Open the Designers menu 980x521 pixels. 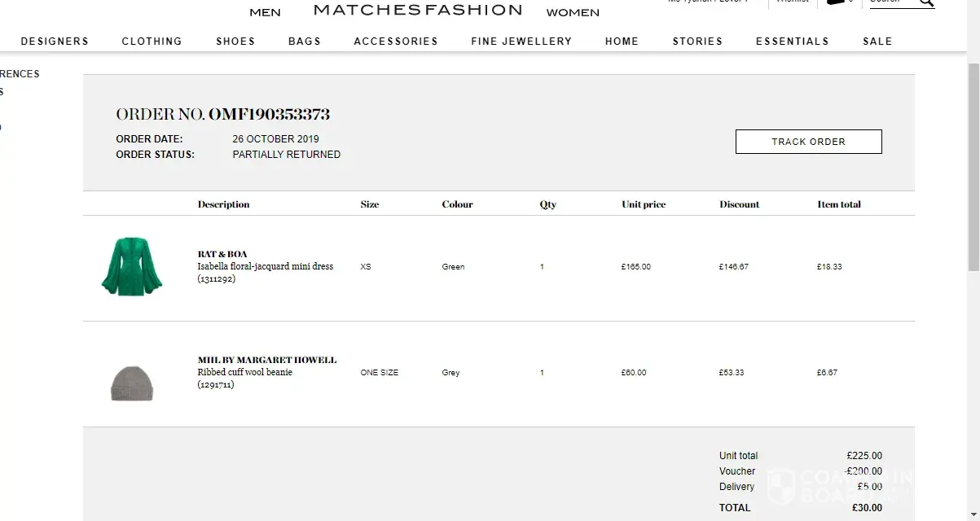click(x=55, y=42)
